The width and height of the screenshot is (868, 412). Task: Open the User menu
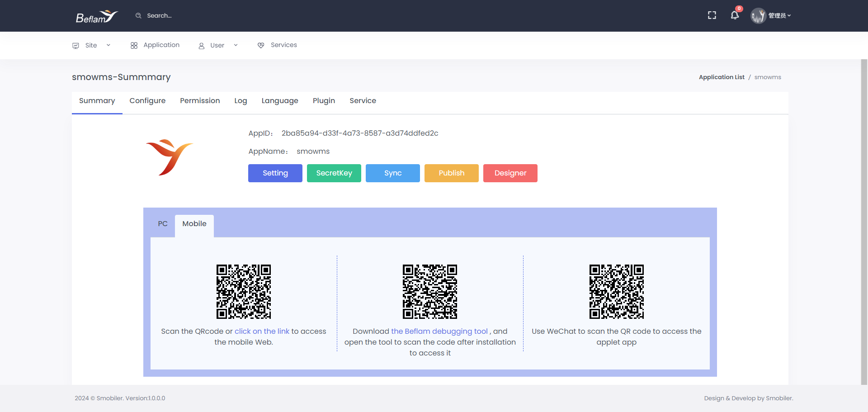(217, 45)
